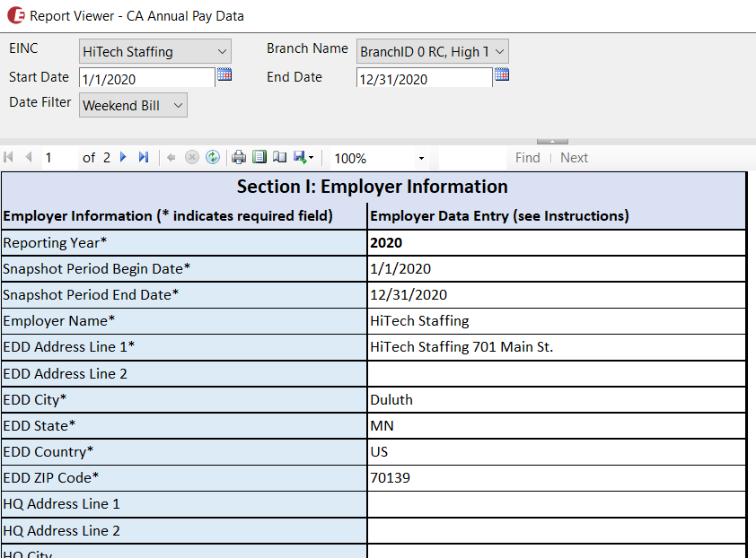Click the Find link in toolbar
Image resolution: width=756 pixels, height=558 pixels.
(x=527, y=158)
